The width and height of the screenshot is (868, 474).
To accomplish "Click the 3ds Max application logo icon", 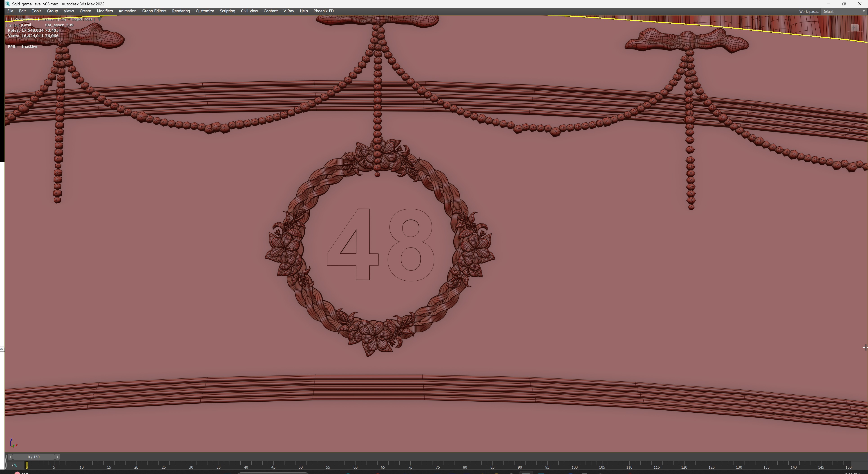I will pos(7,4).
